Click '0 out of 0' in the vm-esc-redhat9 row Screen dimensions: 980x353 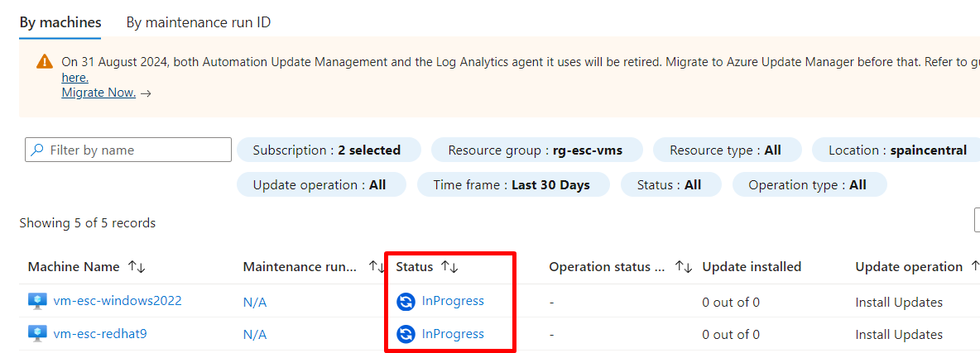[731, 334]
